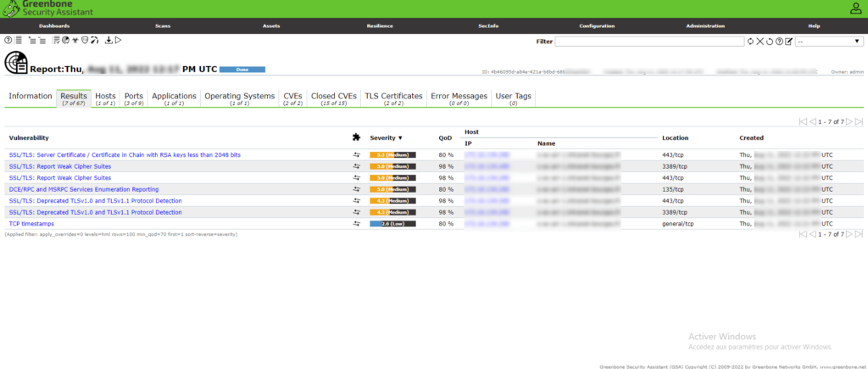The height and width of the screenshot is (369, 868).
Task: Click the update filter refresh icon
Action: pos(750,41)
